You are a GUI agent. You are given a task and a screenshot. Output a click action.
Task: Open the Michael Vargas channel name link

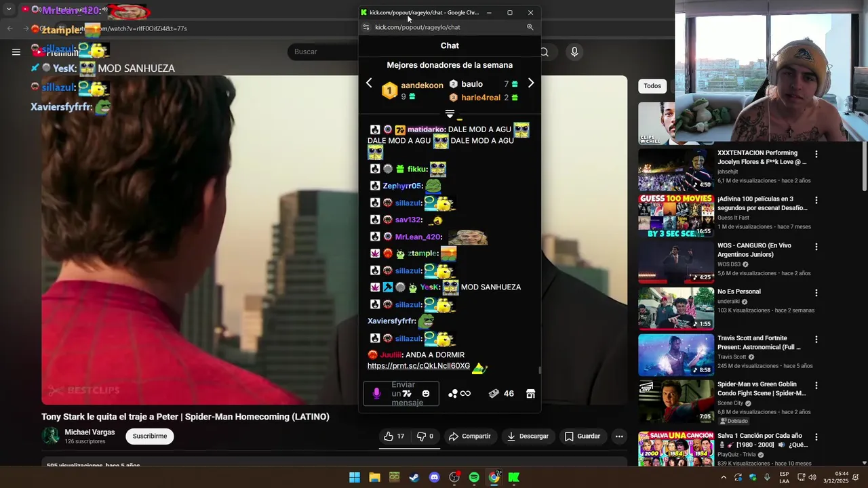point(90,432)
